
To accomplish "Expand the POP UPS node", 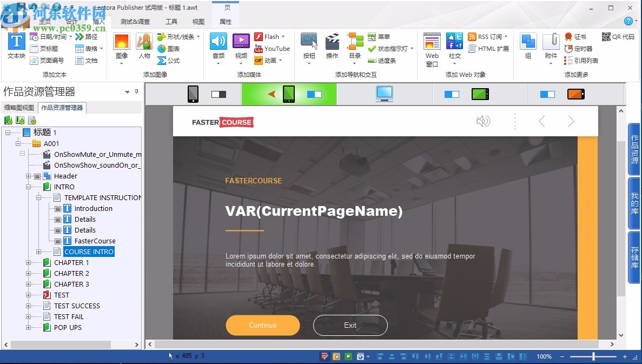I will (28, 328).
